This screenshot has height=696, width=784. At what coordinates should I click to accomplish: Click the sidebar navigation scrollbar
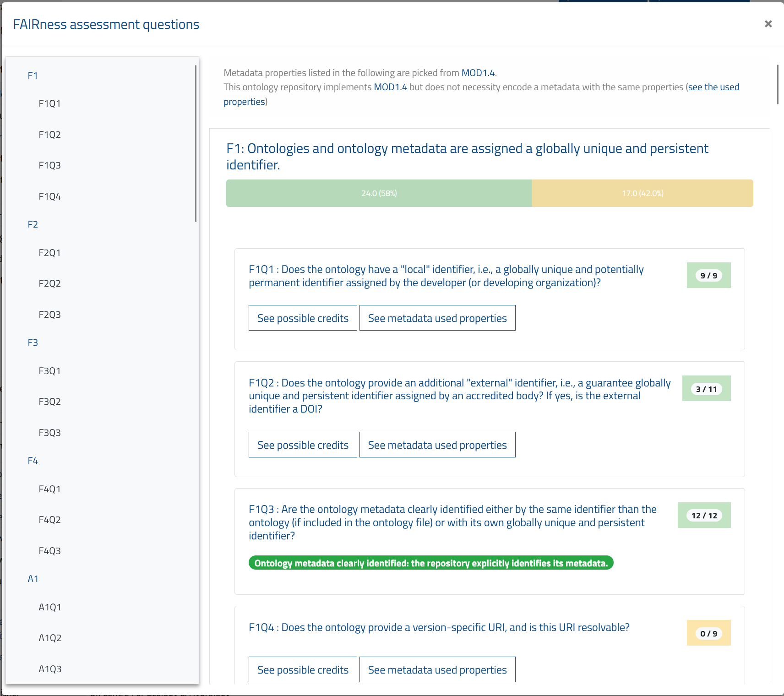pyautogui.click(x=196, y=143)
